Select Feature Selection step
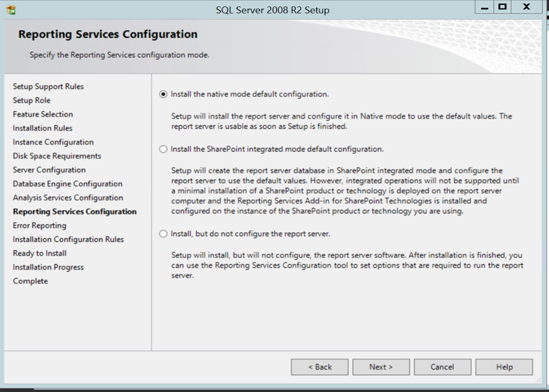 pos(43,114)
